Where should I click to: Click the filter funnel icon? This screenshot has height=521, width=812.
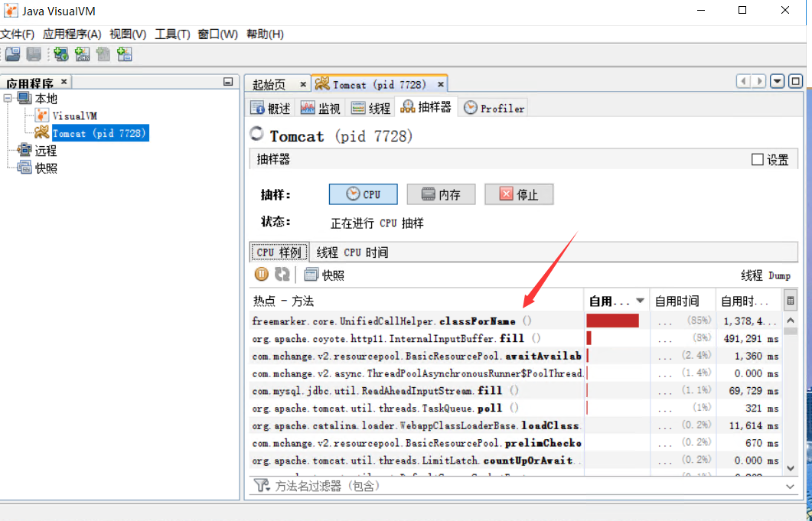click(x=262, y=486)
